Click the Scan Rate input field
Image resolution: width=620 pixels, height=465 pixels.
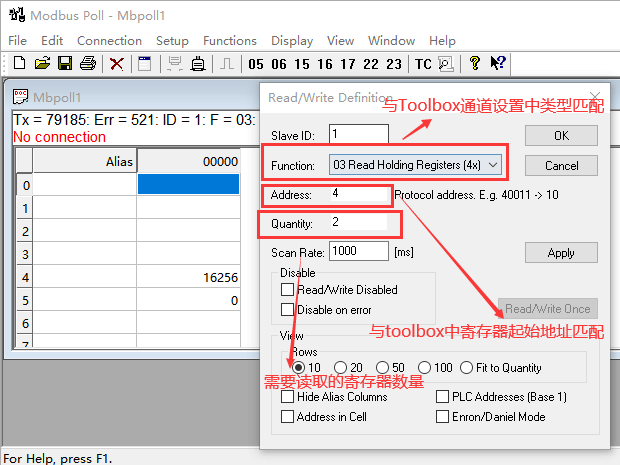tap(359, 251)
